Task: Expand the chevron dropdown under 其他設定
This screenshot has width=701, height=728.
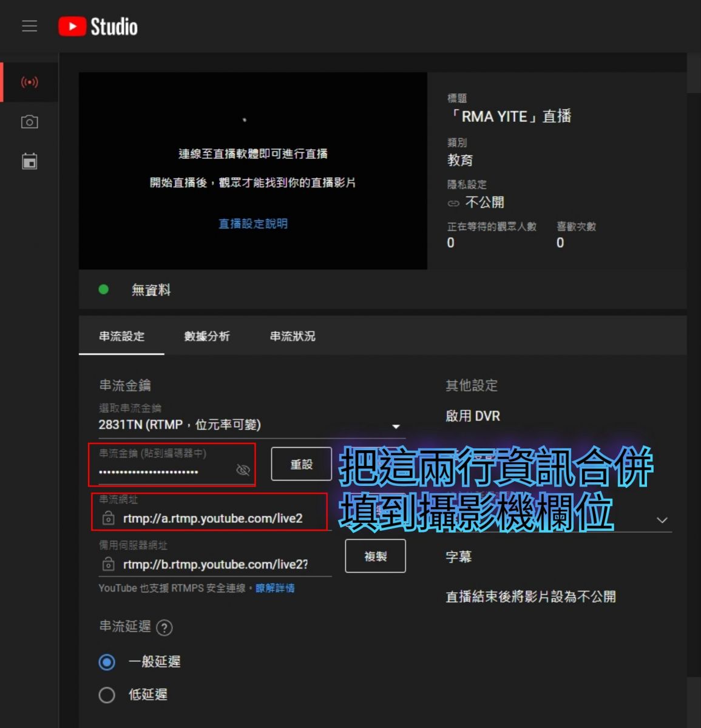Action: 662,520
